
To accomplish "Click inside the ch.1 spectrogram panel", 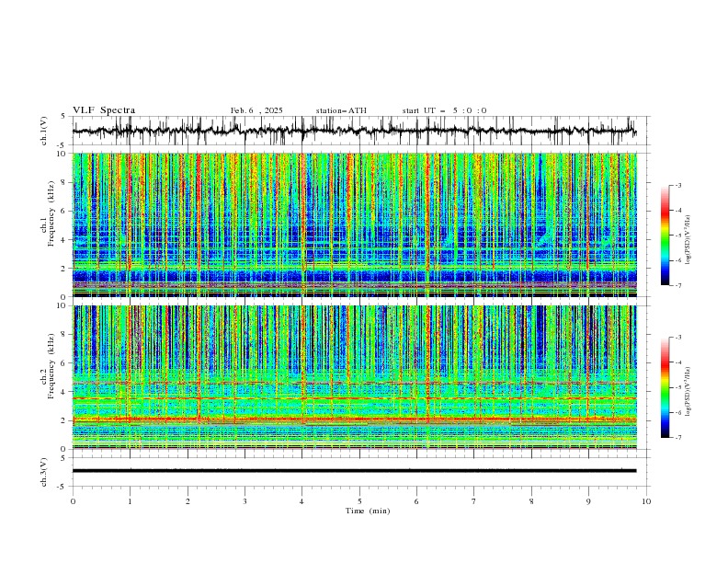I will click(355, 224).
